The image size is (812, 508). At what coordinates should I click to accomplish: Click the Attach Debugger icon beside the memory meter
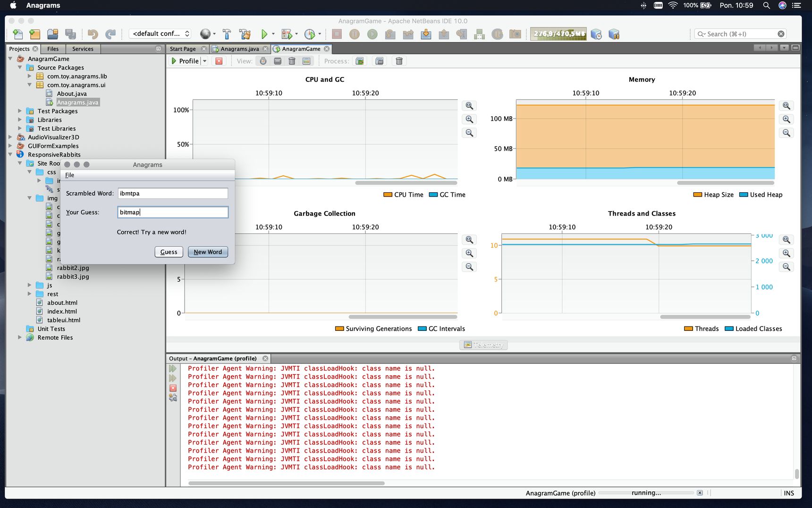point(614,34)
